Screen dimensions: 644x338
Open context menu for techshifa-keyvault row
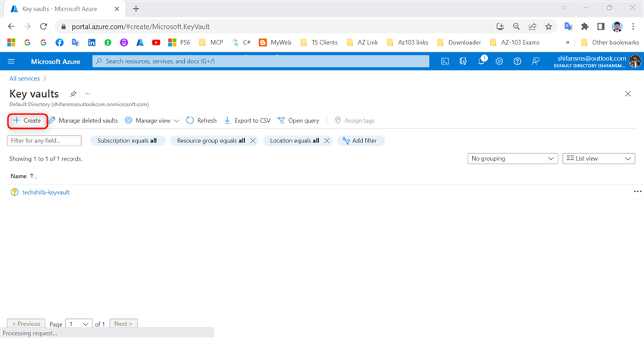click(x=637, y=192)
